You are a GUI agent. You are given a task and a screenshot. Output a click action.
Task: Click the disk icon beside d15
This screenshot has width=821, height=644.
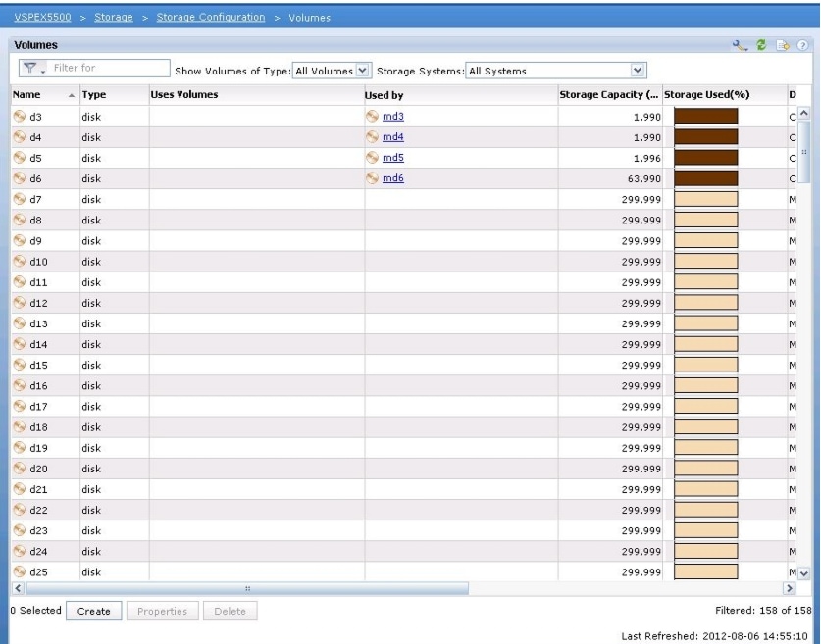[19, 365]
